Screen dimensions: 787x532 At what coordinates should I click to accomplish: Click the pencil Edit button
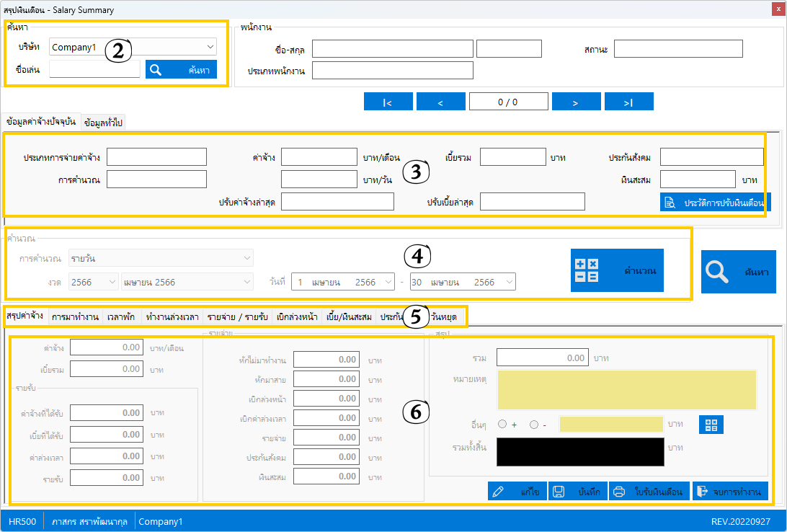pyautogui.click(x=517, y=492)
